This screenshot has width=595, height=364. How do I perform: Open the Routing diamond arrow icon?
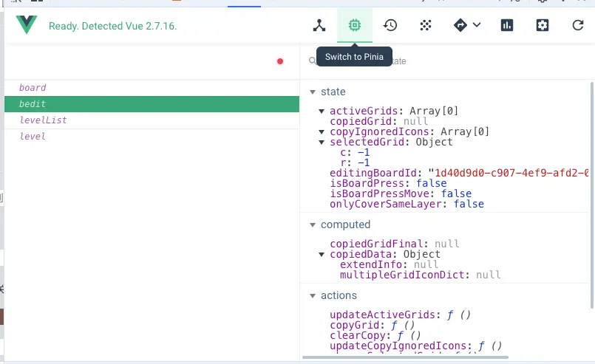(x=460, y=25)
